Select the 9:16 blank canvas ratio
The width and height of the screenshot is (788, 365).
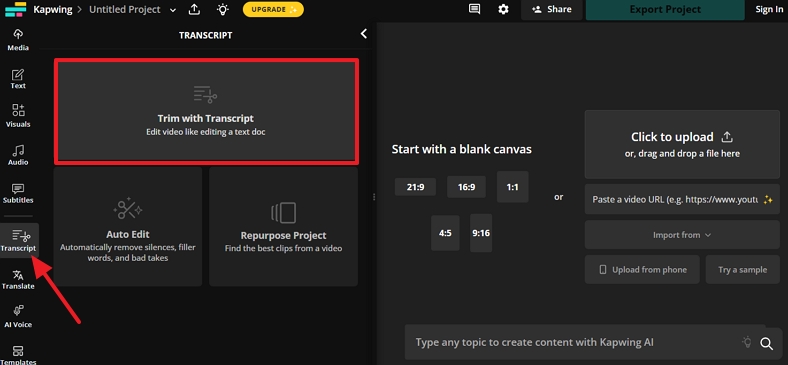[x=481, y=233]
